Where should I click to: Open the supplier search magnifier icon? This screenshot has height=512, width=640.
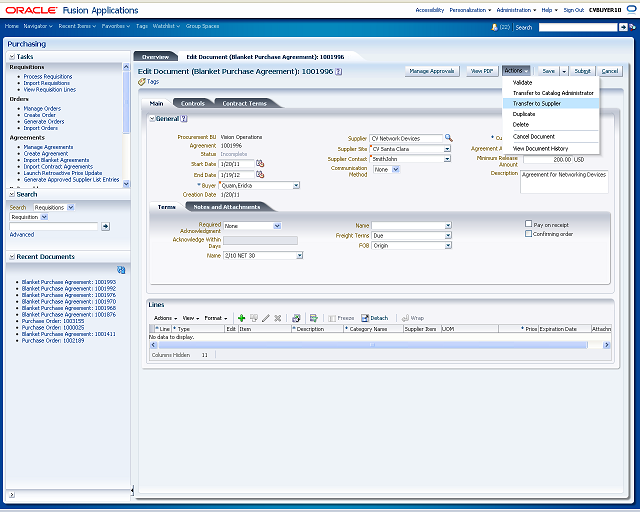[449, 138]
